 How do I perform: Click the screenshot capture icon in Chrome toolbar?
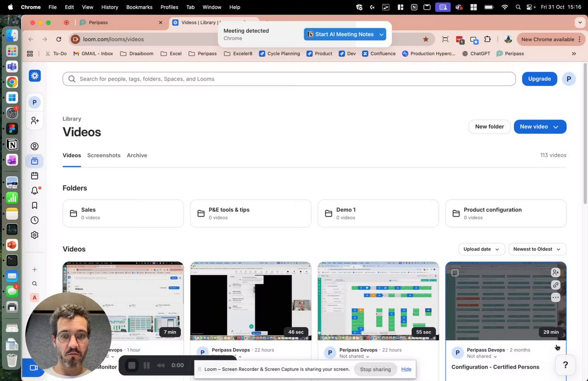pyautogui.click(x=445, y=39)
